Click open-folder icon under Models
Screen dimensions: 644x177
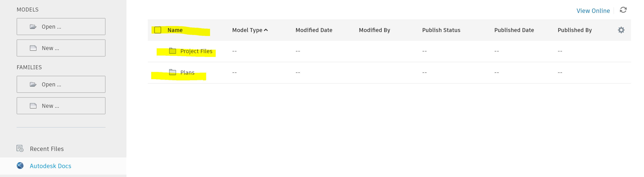(33, 27)
